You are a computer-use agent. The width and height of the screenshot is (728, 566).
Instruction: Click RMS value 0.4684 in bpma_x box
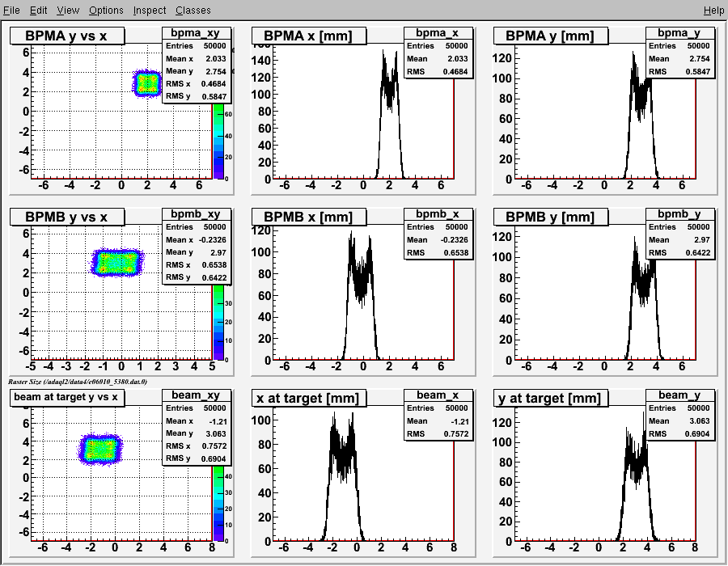tap(455, 72)
